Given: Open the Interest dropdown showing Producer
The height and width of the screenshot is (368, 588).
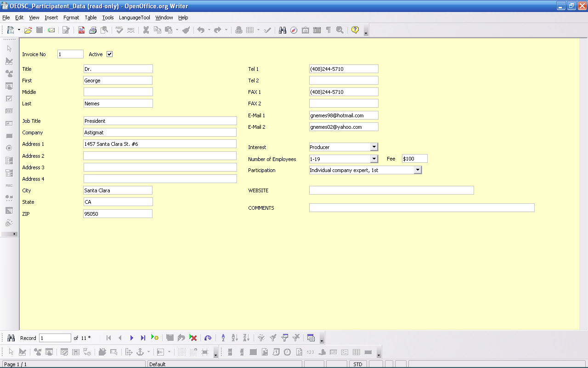Looking at the screenshot, I should [373, 147].
